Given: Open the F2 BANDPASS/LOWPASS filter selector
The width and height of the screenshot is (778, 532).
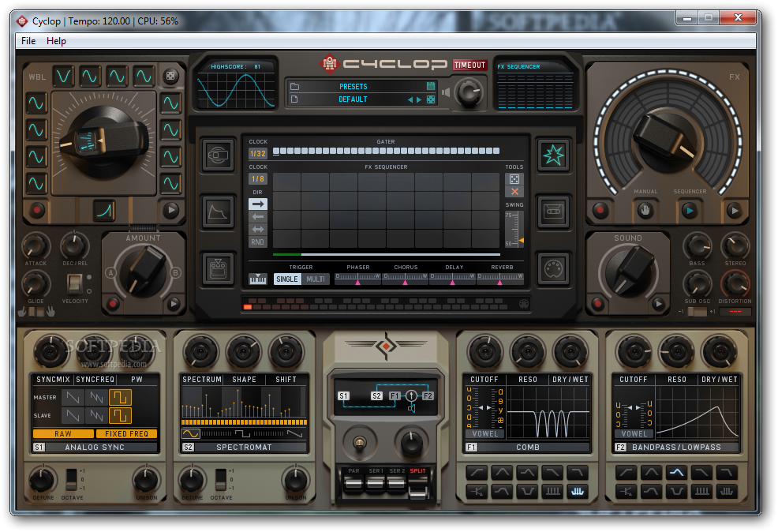Looking at the screenshot, I should click(676, 447).
